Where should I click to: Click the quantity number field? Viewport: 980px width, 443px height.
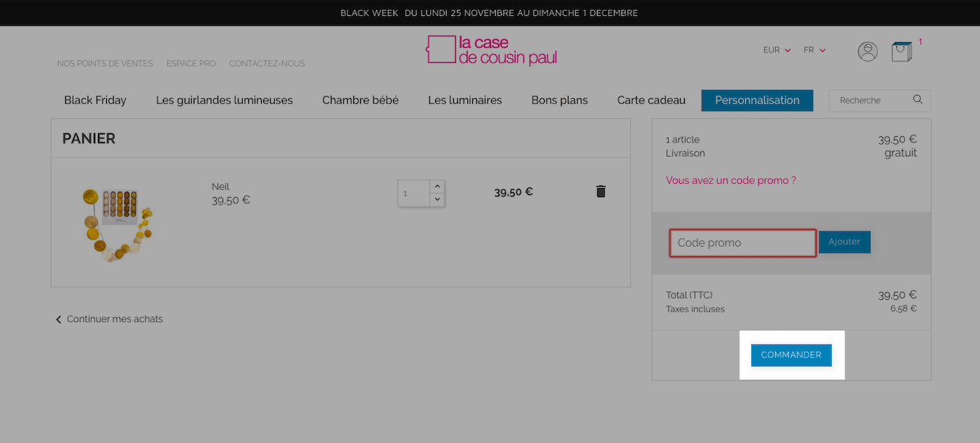pos(413,194)
